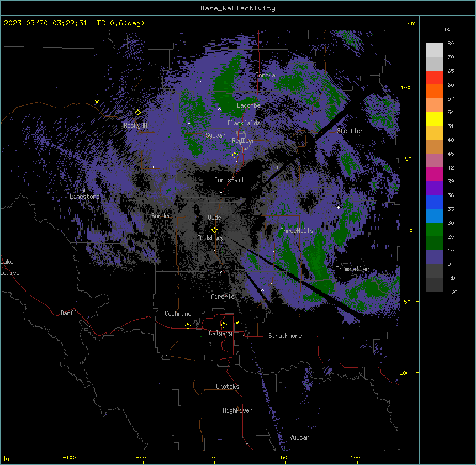Click the bright yellow swatch in the legend
The width and height of the screenshot is (476, 465).
[x=434, y=119]
